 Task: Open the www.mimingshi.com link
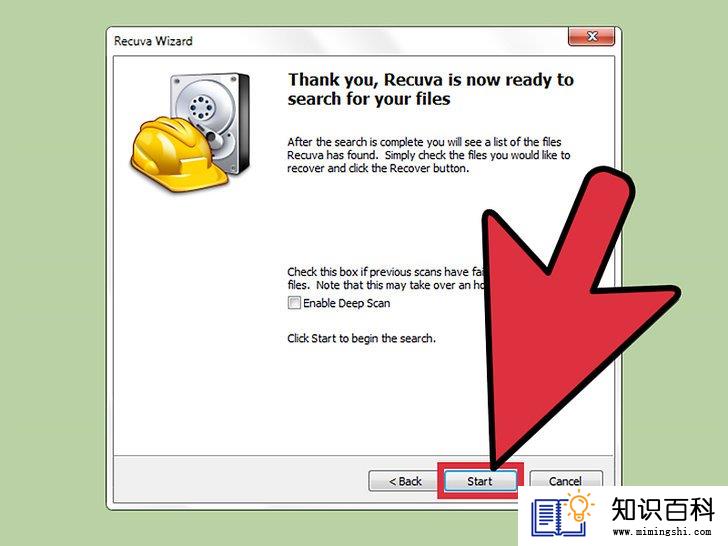point(662,532)
